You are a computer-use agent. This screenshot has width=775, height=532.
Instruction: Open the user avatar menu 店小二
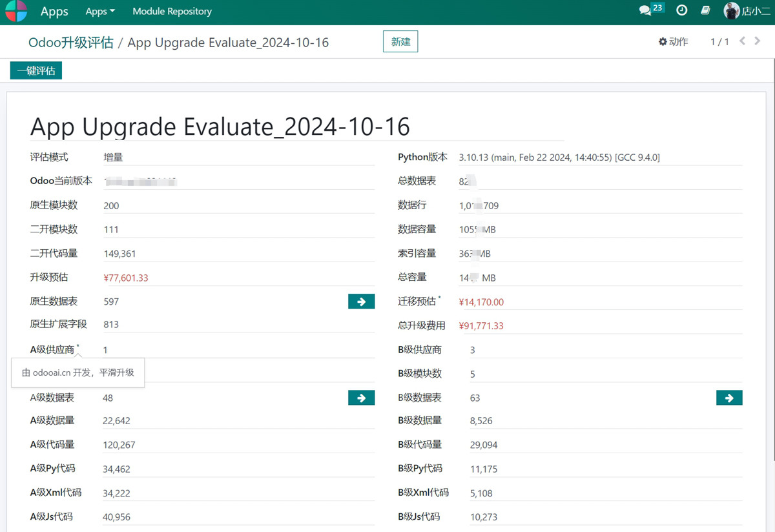coord(747,11)
